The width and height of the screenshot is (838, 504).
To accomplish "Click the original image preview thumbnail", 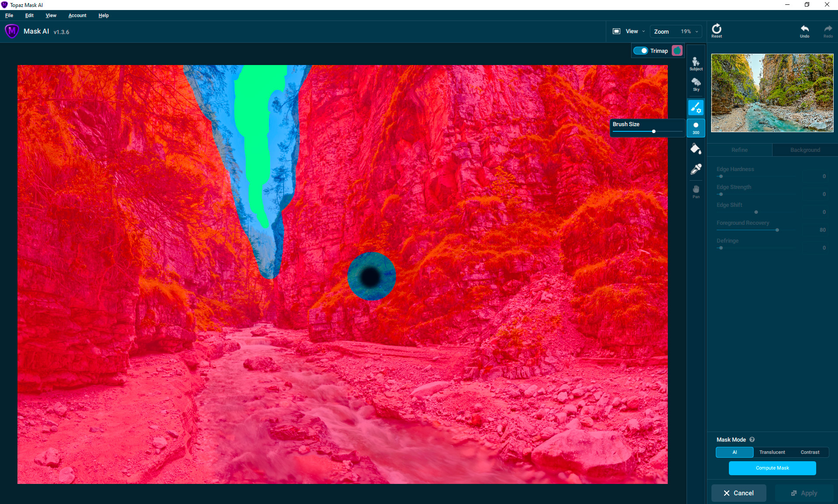I will pyautogui.click(x=772, y=93).
